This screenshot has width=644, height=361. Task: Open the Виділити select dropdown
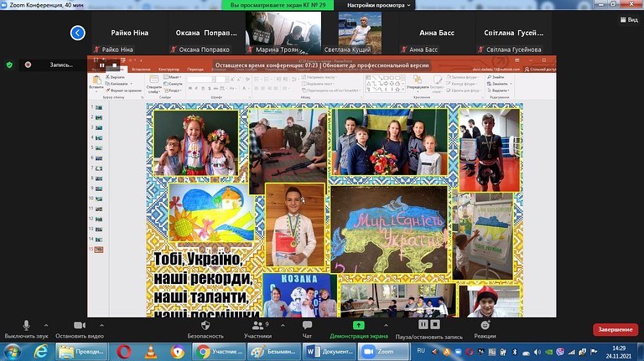point(498,90)
